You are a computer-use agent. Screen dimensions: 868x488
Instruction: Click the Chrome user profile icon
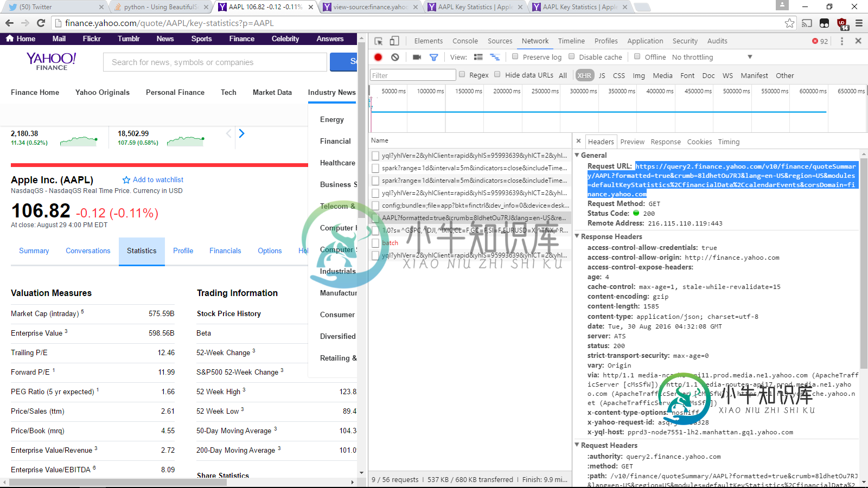click(x=782, y=5)
